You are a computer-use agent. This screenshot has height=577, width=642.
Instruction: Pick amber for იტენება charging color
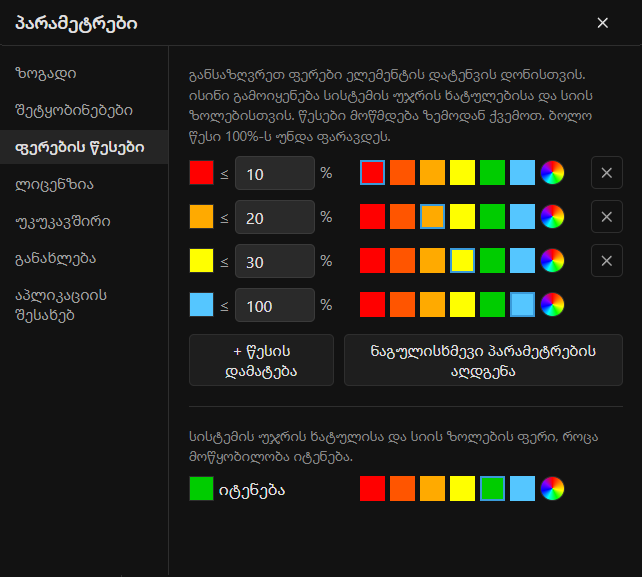coord(432,489)
